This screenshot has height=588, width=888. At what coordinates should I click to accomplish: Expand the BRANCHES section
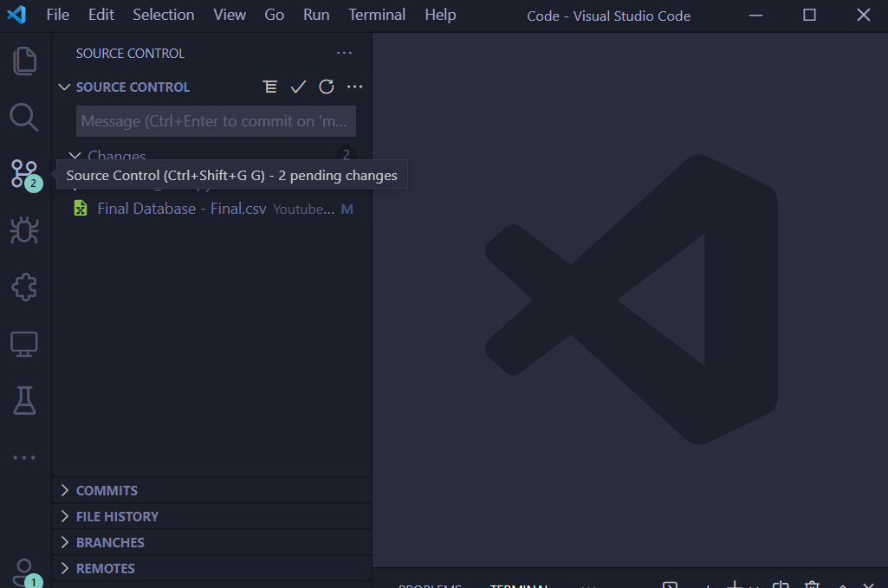[212, 542]
